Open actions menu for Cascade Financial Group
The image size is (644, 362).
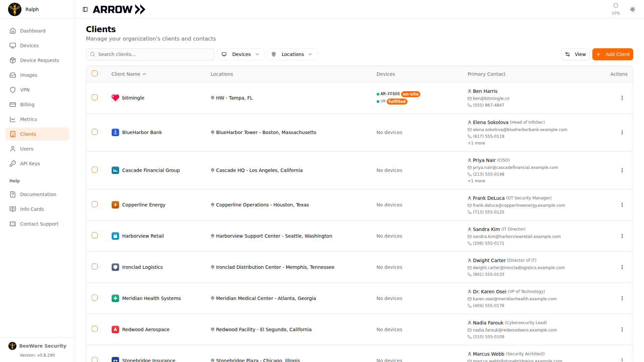point(622,170)
